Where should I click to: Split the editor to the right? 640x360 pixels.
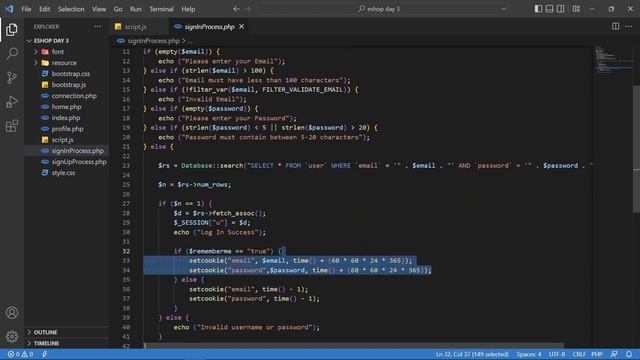[x=615, y=27]
